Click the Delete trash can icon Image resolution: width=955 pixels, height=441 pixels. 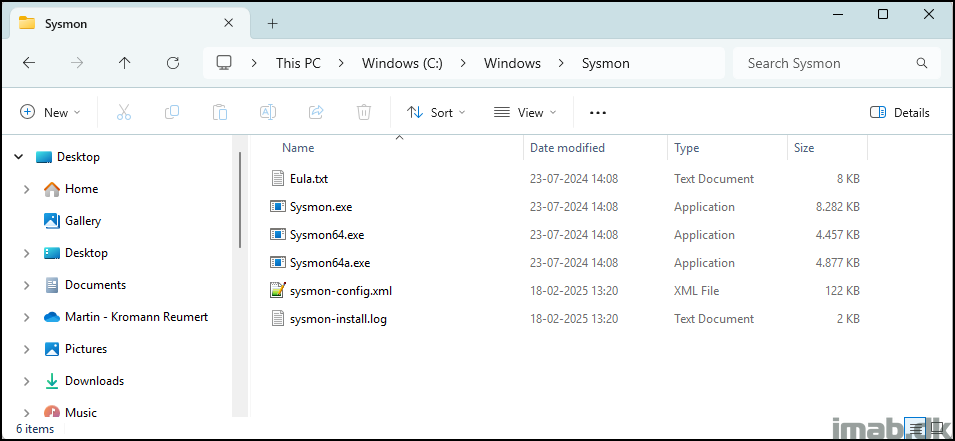click(x=365, y=113)
